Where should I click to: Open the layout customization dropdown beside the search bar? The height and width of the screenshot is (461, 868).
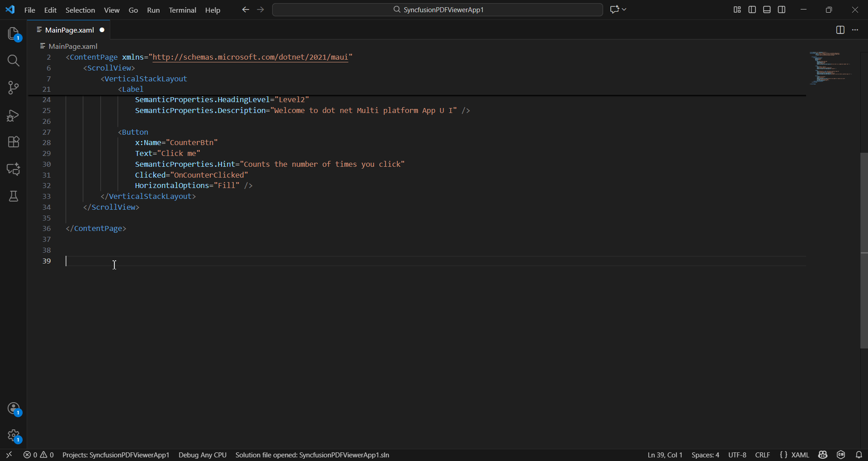[618, 9]
